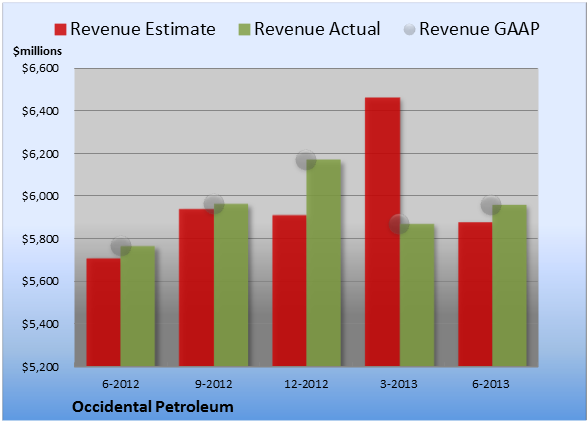The height and width of the screenshot is (422, 588).
Task: Click the $6,200 axis value
Action: pos(40,154)
